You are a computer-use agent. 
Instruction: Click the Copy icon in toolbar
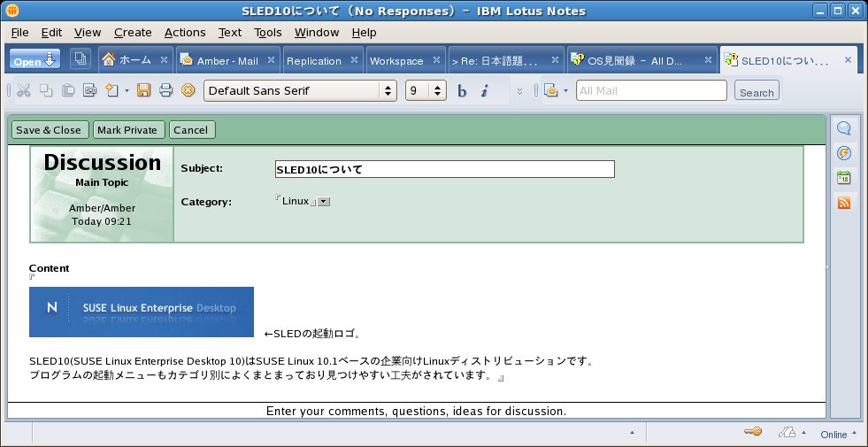47,90
